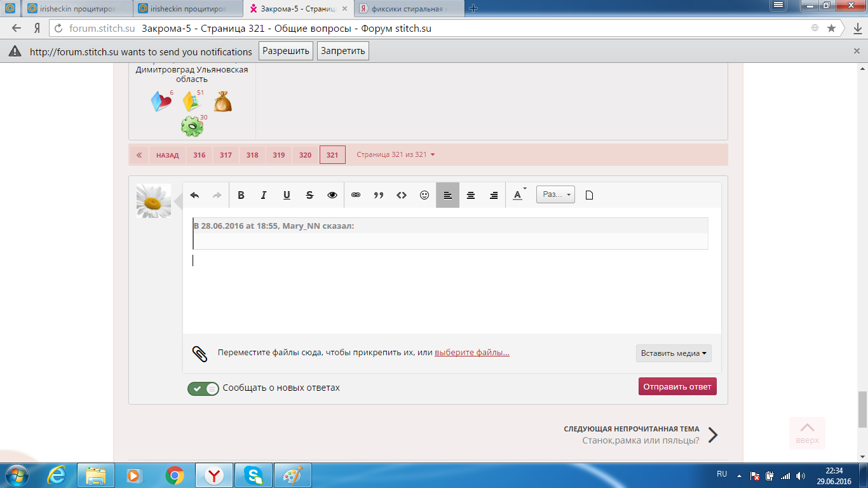Toggle notifications about new replies
The image size is (868, 488).
203,388
